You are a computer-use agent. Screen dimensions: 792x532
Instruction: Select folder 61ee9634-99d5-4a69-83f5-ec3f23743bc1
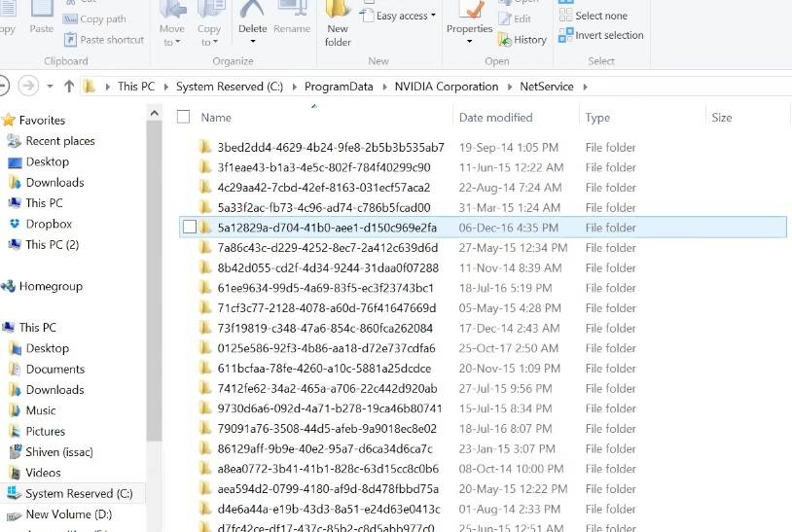coord(325,288)
